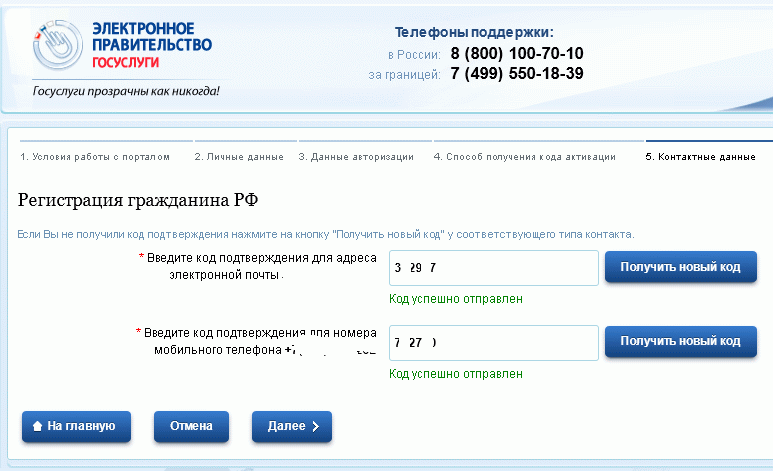The height and width of the screenshot is (471, 773).
Task: Open step 1 Условия работы с порталом
Action: (95, 157)
